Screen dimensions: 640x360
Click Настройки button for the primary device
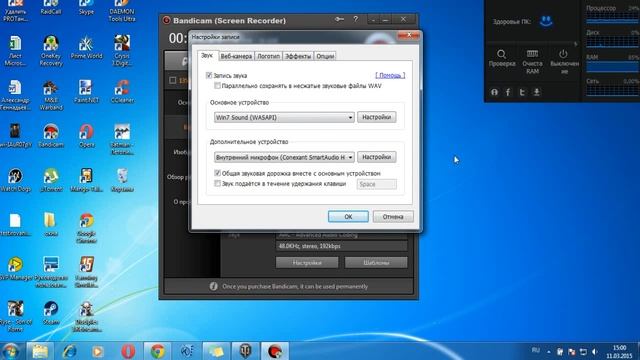(376, 117)
